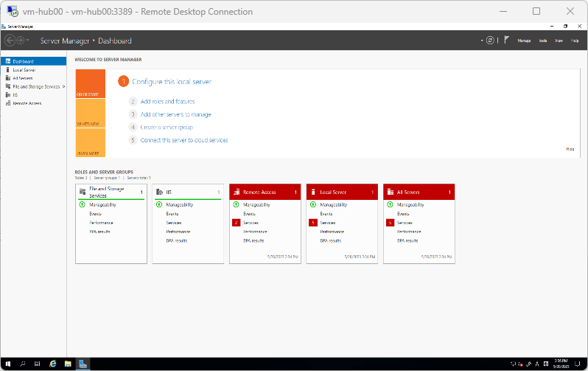Click Remote Access tile header
This screenshot has height=371, width=588.
tap(265, 192)
